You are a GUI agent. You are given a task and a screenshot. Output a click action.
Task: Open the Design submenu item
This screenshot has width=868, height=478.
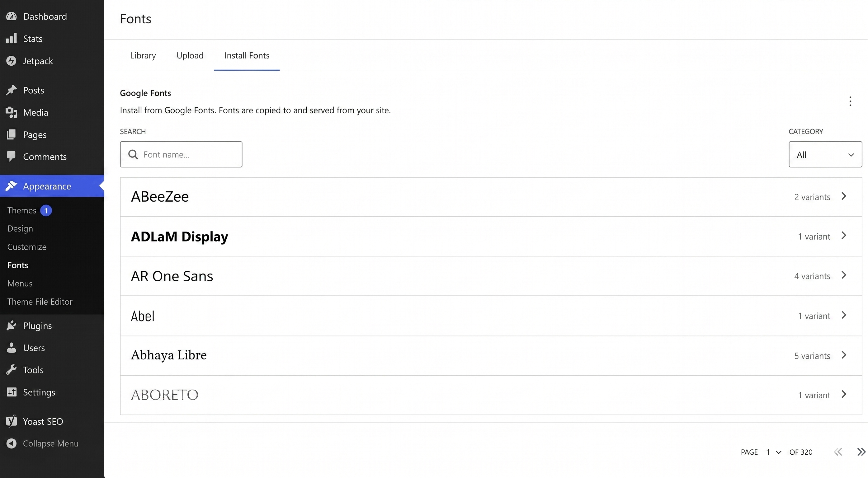click(x=20, y=228)
